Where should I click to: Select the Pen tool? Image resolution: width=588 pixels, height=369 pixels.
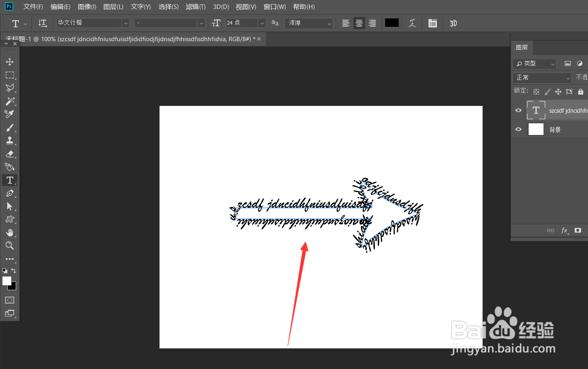(10, 193)
